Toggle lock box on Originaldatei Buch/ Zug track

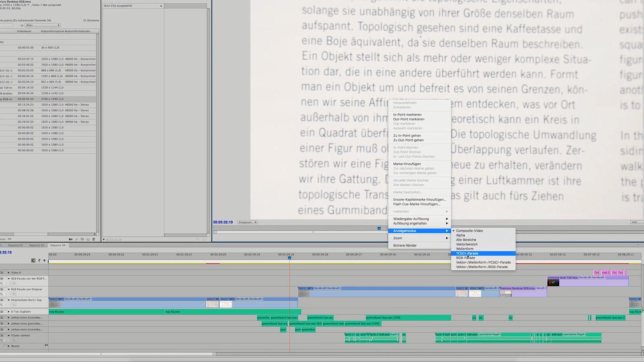click(5, 300)
